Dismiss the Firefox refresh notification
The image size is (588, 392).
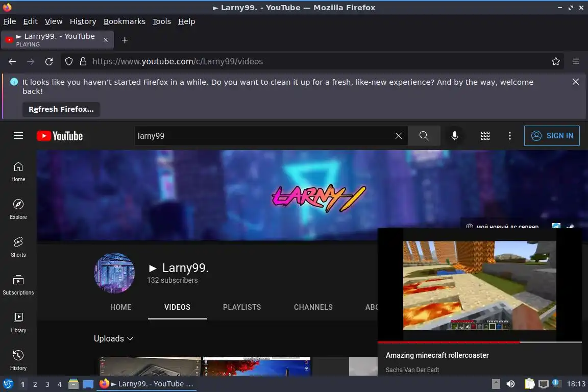[x=576, y=82]
